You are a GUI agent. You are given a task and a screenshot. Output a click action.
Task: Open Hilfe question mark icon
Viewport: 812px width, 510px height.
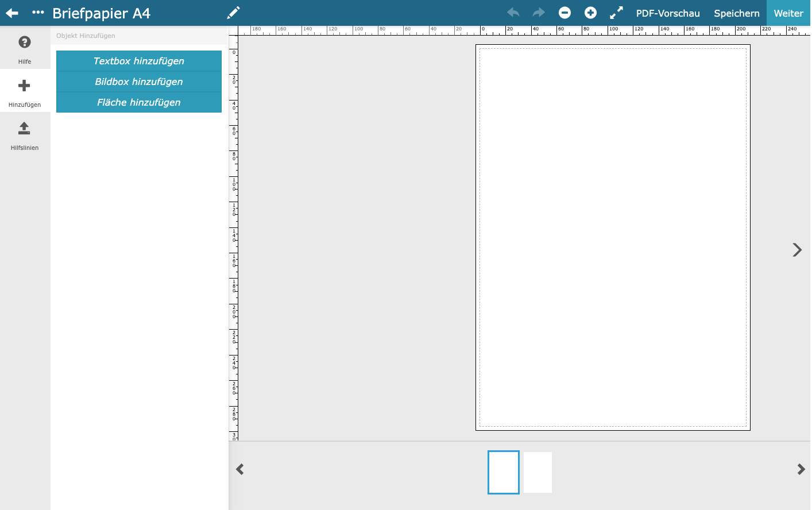(25, 42)
